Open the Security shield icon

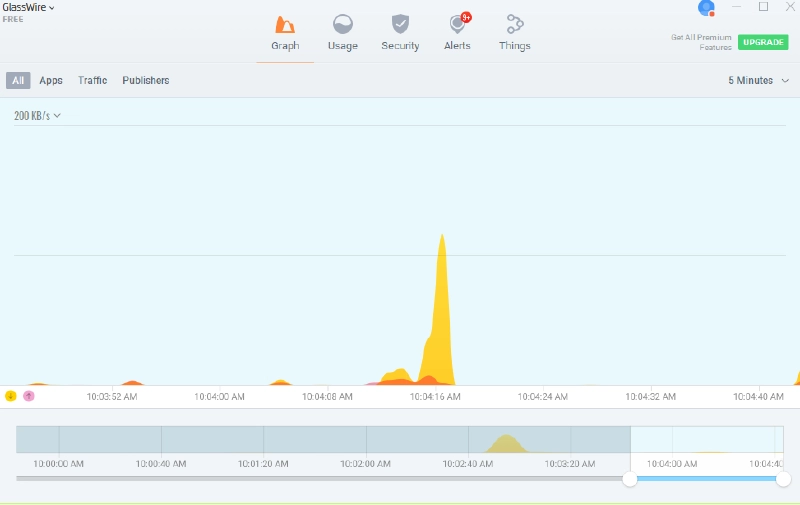(400, 25)
